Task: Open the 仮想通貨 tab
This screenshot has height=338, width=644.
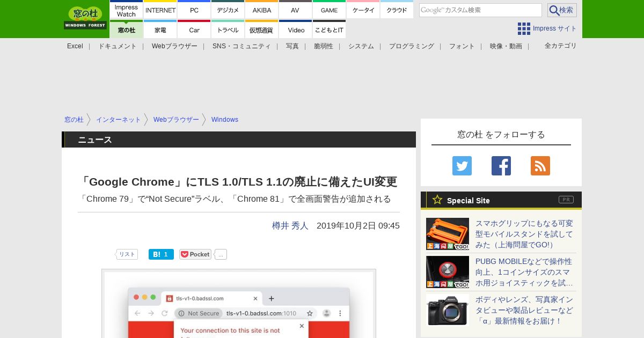Action: [x=262, y=30]
